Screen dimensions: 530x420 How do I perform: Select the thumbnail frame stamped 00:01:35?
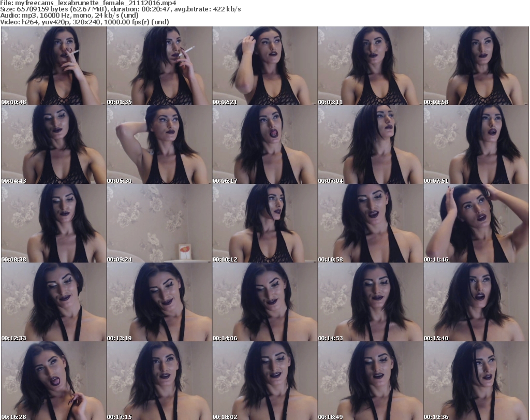pyautogui.click(x=159, y=66)
